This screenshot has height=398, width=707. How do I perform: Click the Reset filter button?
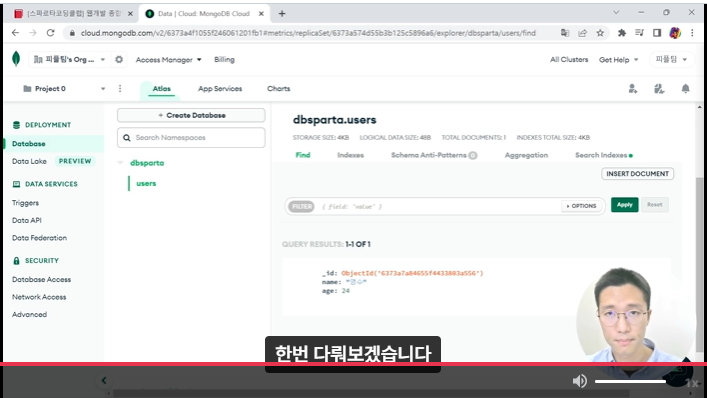click(x=655, y=205)
